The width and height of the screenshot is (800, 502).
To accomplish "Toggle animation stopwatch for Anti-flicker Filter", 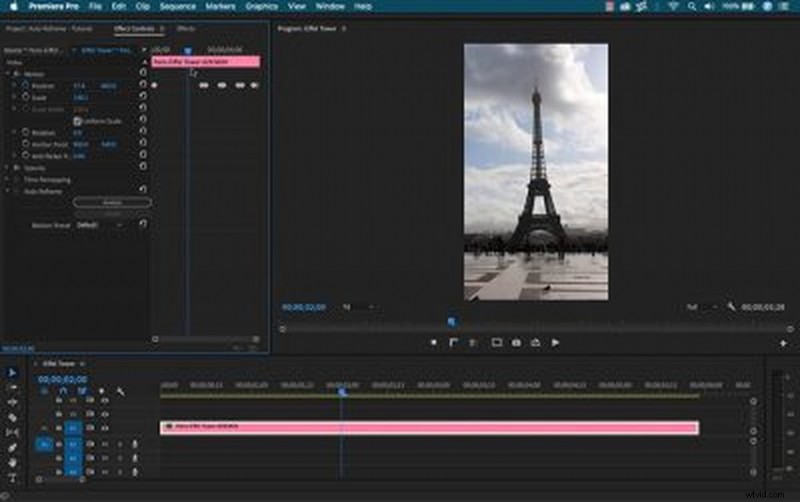I will point(25,156).
